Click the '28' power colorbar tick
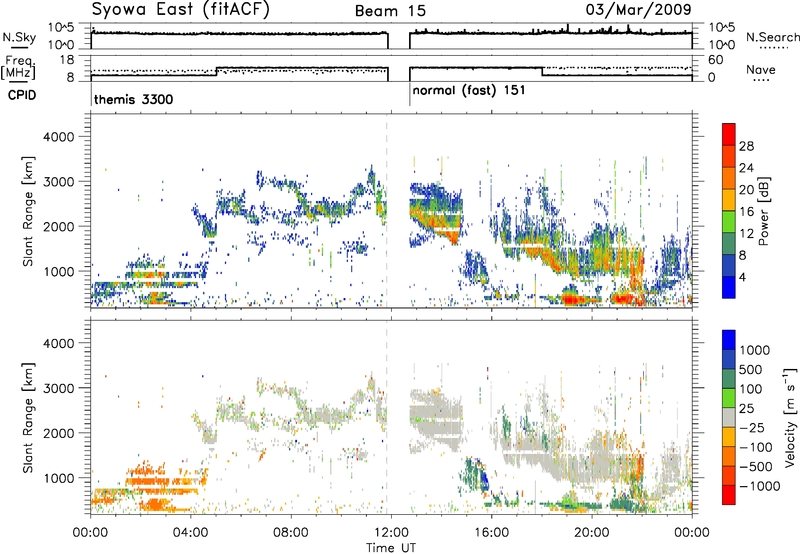The image size is (800, 554). (746, 146)
